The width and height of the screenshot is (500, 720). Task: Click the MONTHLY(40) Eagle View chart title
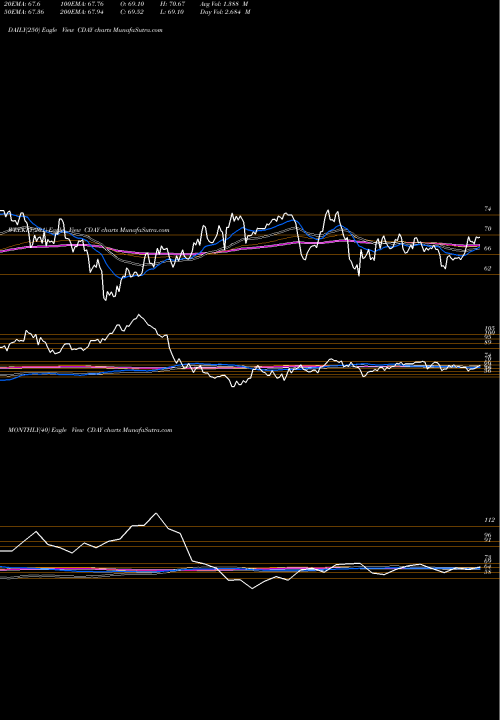pos(90,430)
